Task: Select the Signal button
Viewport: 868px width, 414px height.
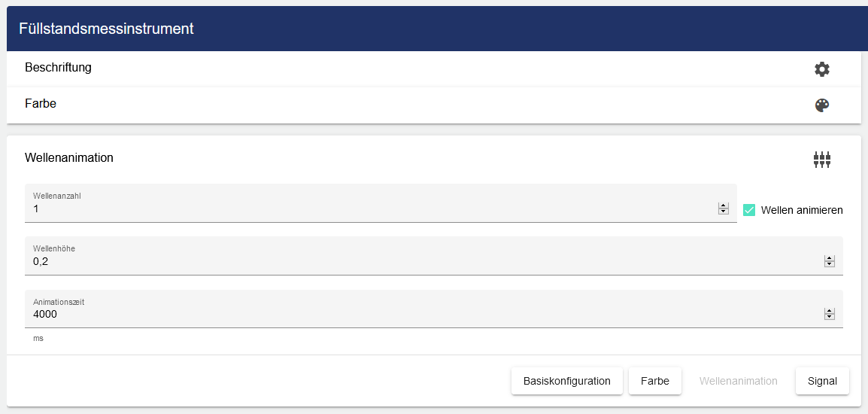Action: [x=822, y=381]
